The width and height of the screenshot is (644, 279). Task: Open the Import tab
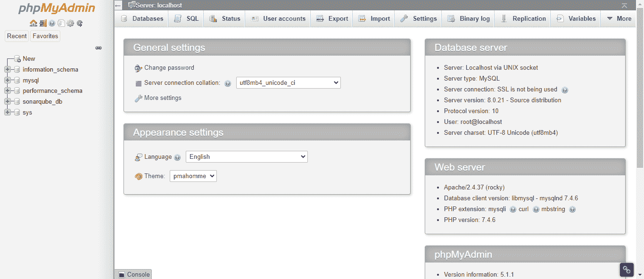pyautogui.click(x=374, y=18)
